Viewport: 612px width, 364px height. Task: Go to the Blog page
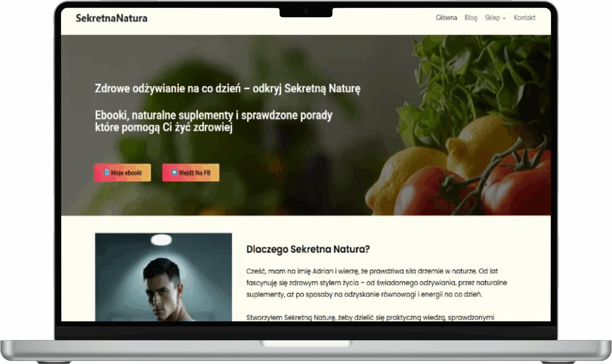point(471,18)
